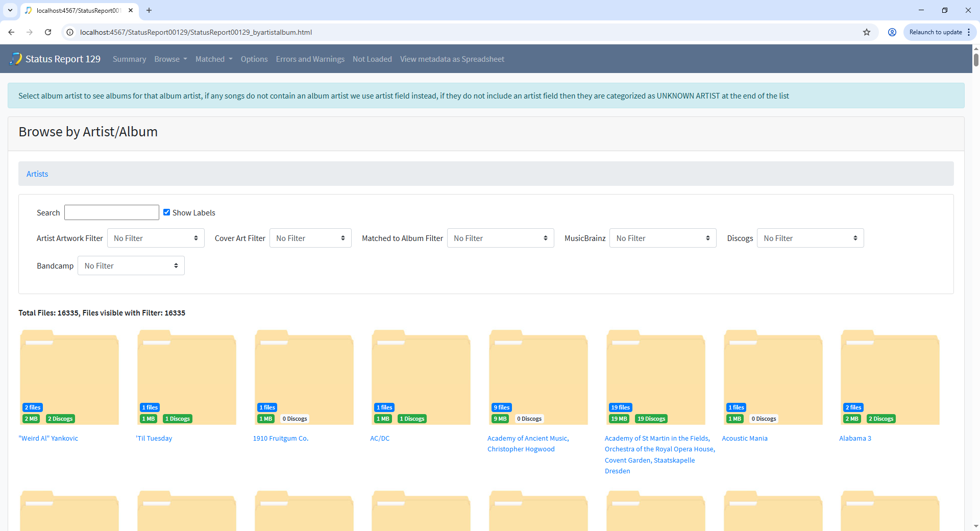Open the Acoustic Mania folder icon
The height and width of the screenshot is (531, 980).
click(x=773, y=377)
